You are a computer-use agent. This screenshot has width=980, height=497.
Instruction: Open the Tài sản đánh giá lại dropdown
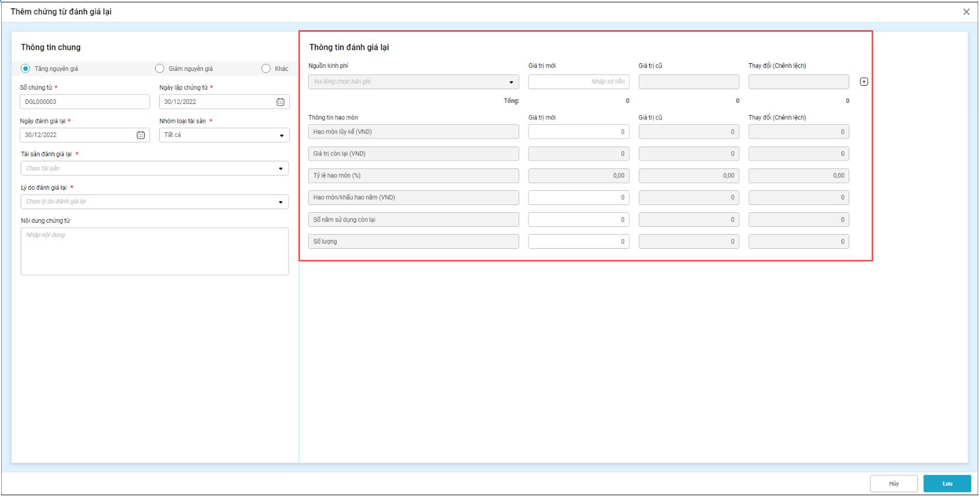coord(155,168)
